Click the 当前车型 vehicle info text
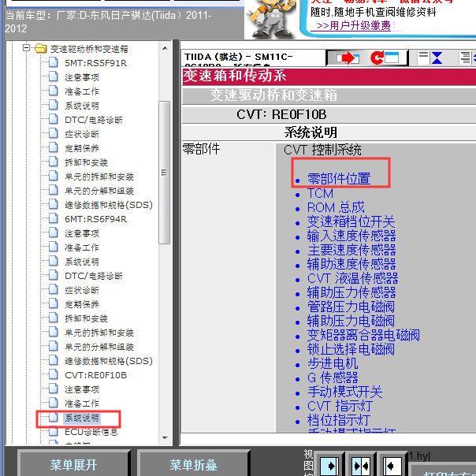 (108, 21)
